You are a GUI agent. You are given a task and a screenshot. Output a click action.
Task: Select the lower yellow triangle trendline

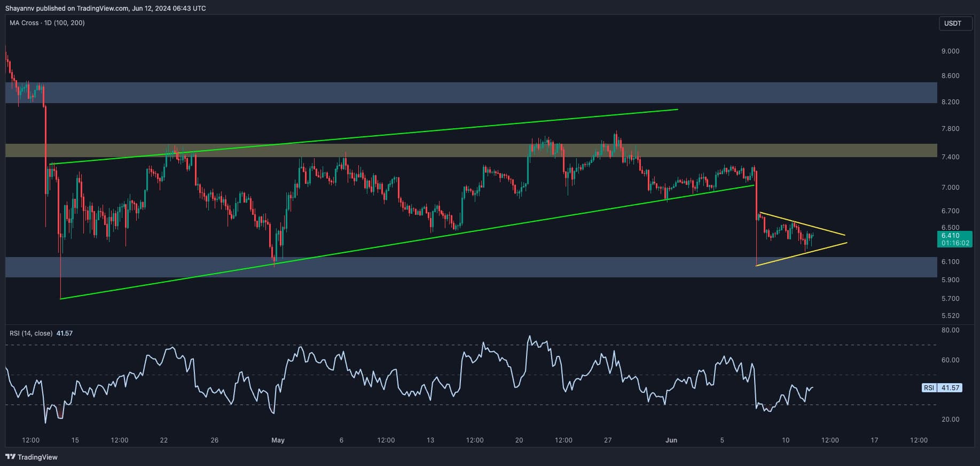point(801,254)
